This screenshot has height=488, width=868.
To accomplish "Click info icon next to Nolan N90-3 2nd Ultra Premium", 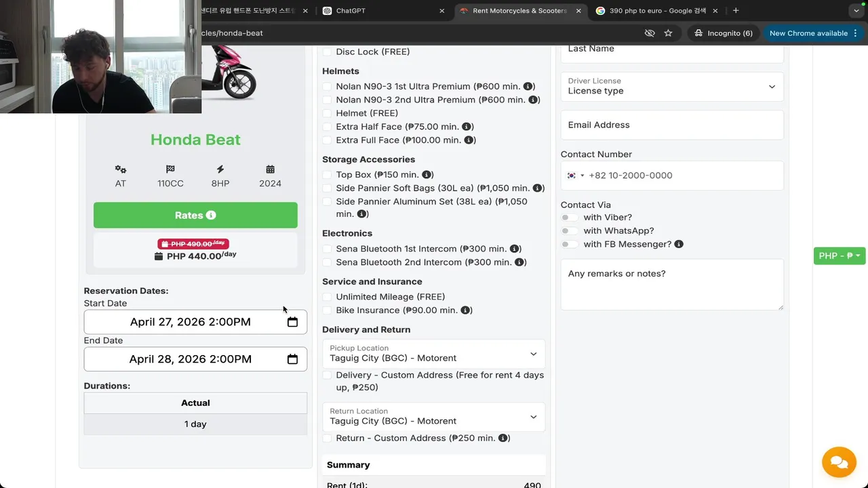I will click(533, 100).
